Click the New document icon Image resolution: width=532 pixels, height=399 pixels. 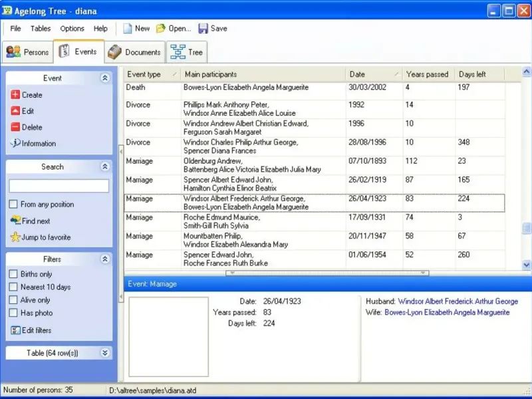point(128,29)
